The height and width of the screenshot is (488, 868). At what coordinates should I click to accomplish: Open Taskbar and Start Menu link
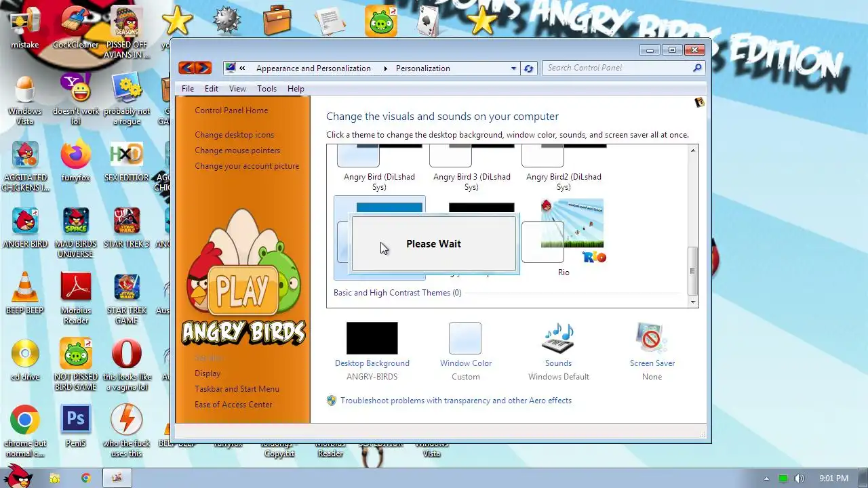[x=237, y=389]
